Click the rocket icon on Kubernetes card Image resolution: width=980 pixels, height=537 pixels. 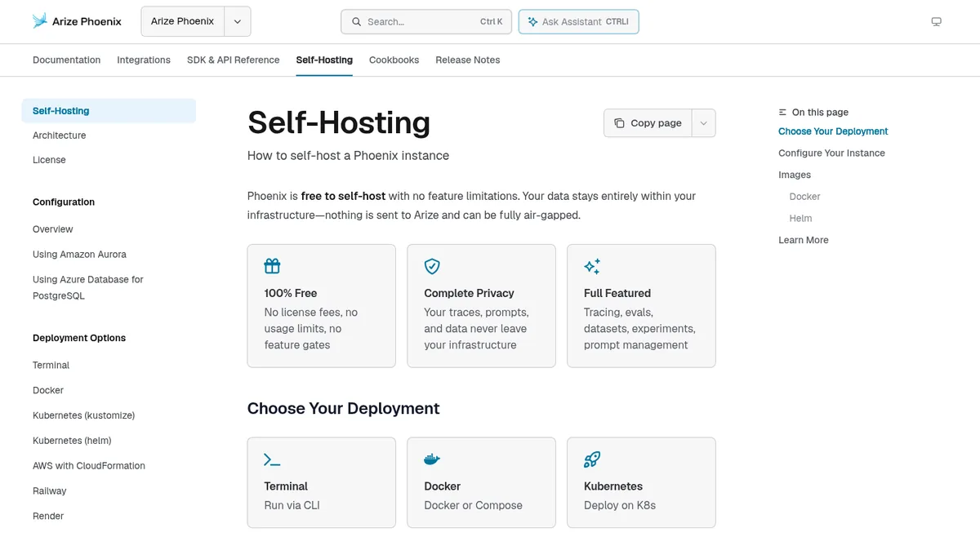592,459
